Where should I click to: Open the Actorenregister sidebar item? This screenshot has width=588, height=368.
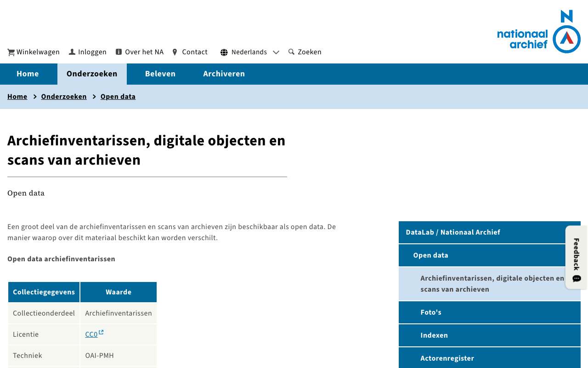coord(490,358)
